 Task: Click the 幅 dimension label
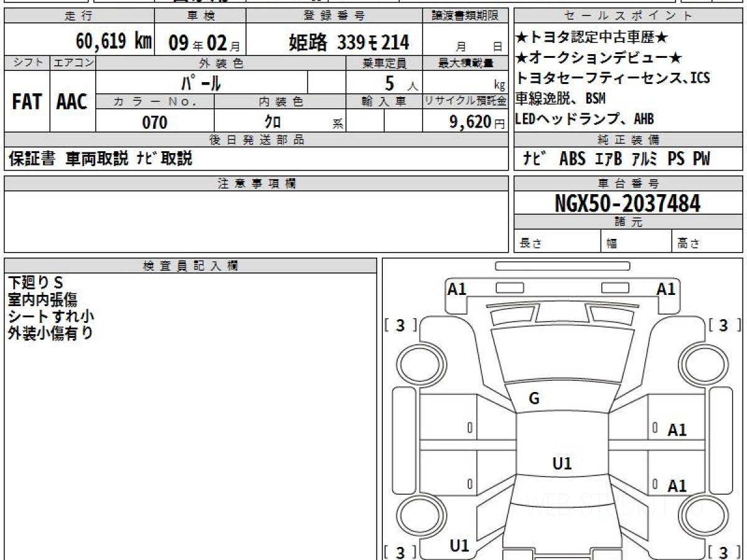[612, 244]
